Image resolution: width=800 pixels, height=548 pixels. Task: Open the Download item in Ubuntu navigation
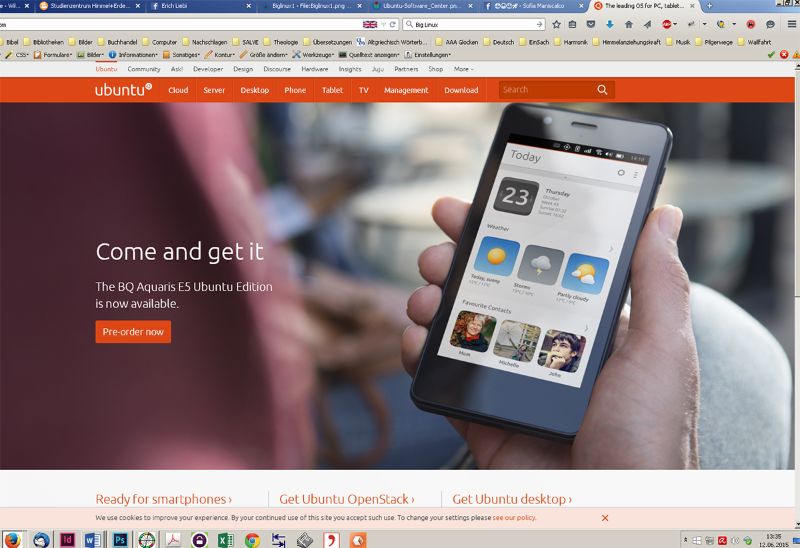[461, 90]
